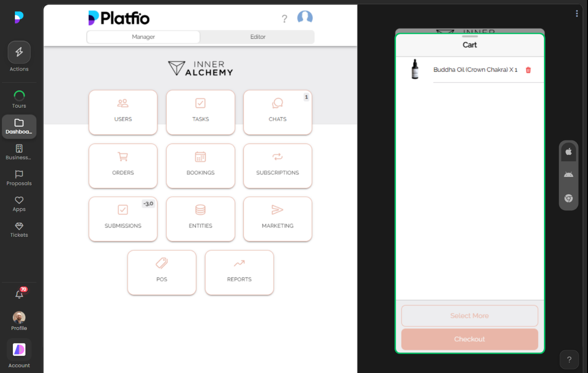Click the Select More button
The height and width of the screenshot is (373, 588).
[469, 316]
